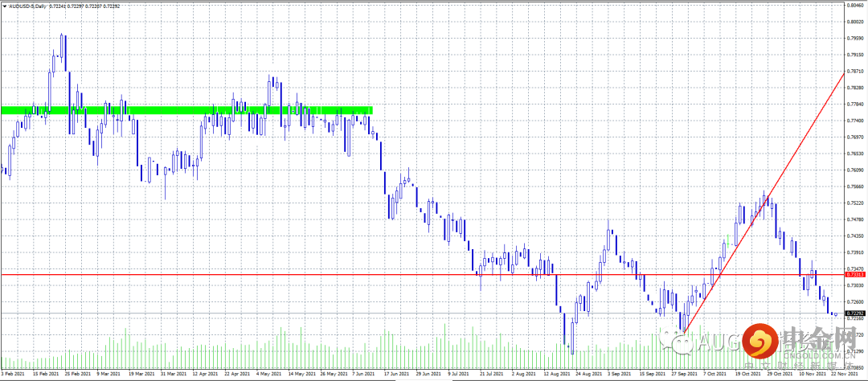Click the small triangle beside the AUDUSD title

tap(5, 6)
